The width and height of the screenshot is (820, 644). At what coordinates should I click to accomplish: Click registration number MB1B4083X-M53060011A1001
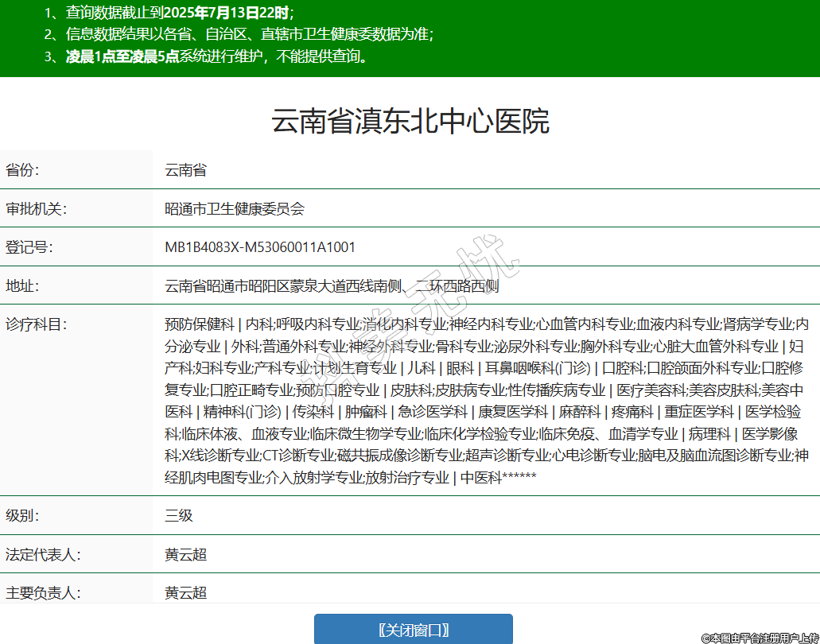coord(260,247)
